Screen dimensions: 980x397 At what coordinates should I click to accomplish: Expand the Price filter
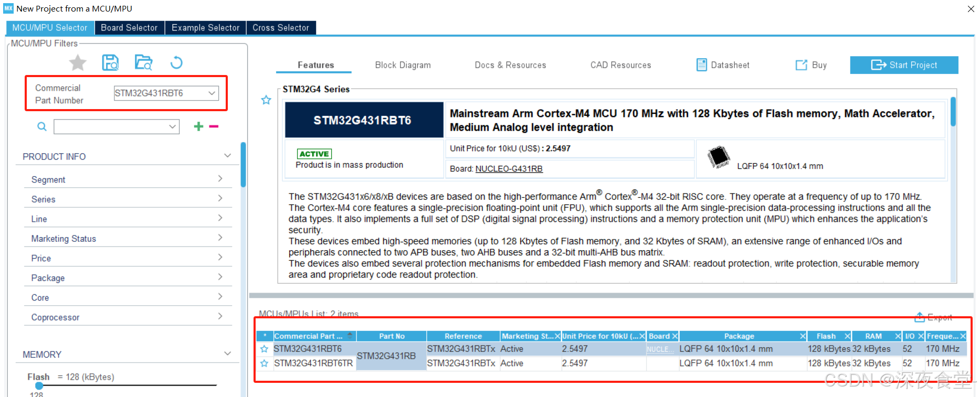coord(220,257)
